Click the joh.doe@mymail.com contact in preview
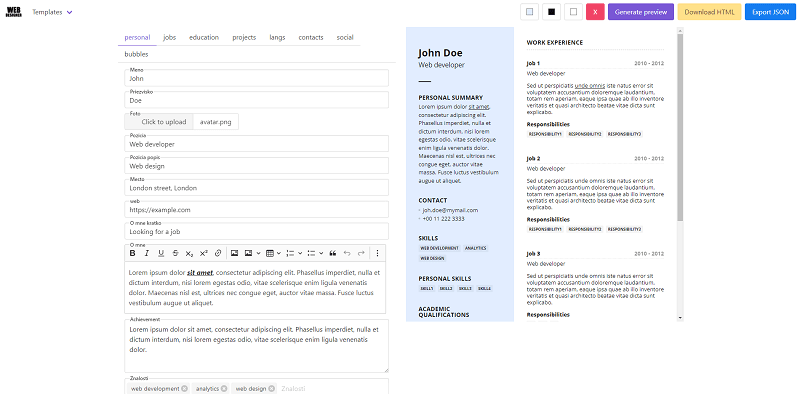The width and height of the screenshot is (800, 394). [450, 210]
